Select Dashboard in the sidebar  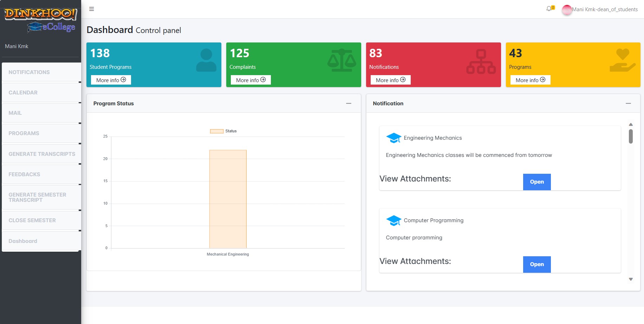point(41,241)
